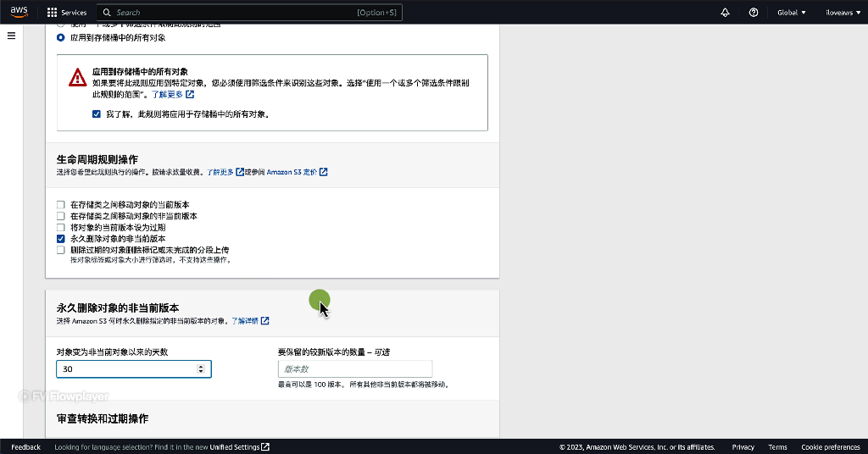Click external icon next to 了解详情
This screenshot has width=868, height=454.
[264, 321]
